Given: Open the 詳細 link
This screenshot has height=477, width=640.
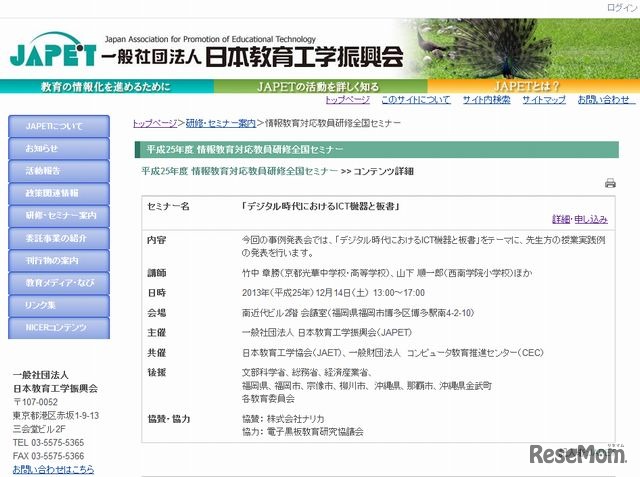Looking at the screenshot, I should 561,219.
